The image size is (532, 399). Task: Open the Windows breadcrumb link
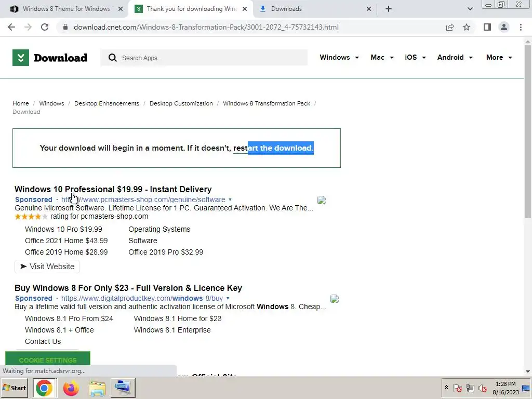coord(51,103)
